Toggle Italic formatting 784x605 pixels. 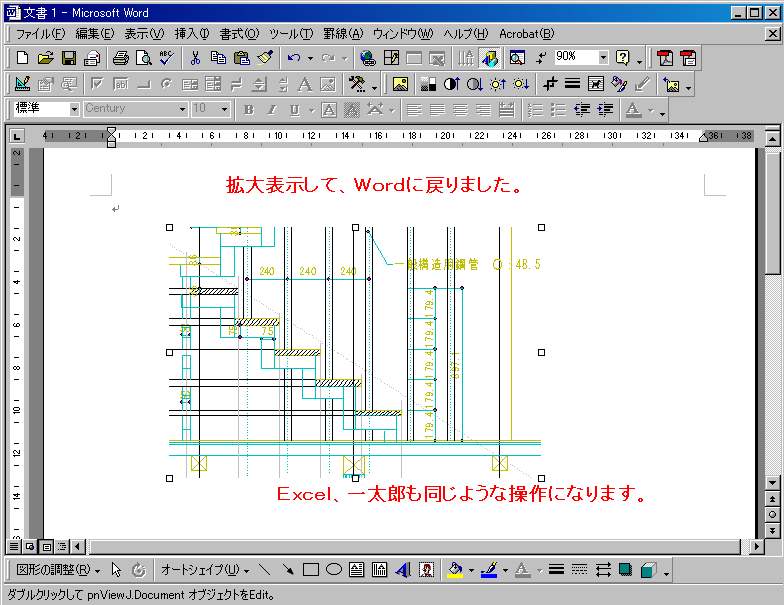point(272,110)
